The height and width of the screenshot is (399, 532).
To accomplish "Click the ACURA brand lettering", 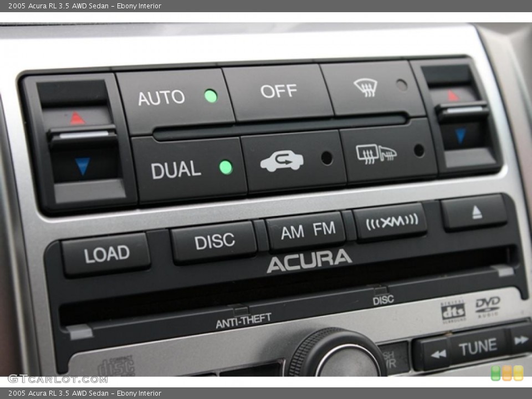I will (x=309, y=260).
